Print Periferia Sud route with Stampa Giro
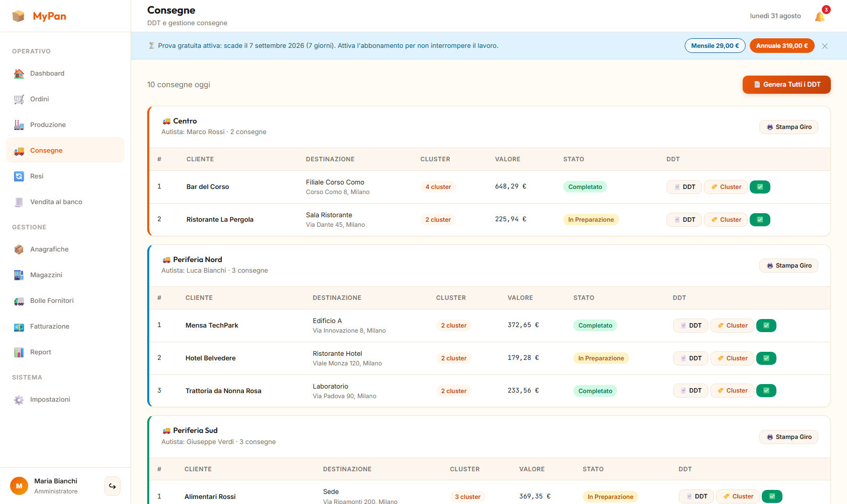 coord(789,437)
